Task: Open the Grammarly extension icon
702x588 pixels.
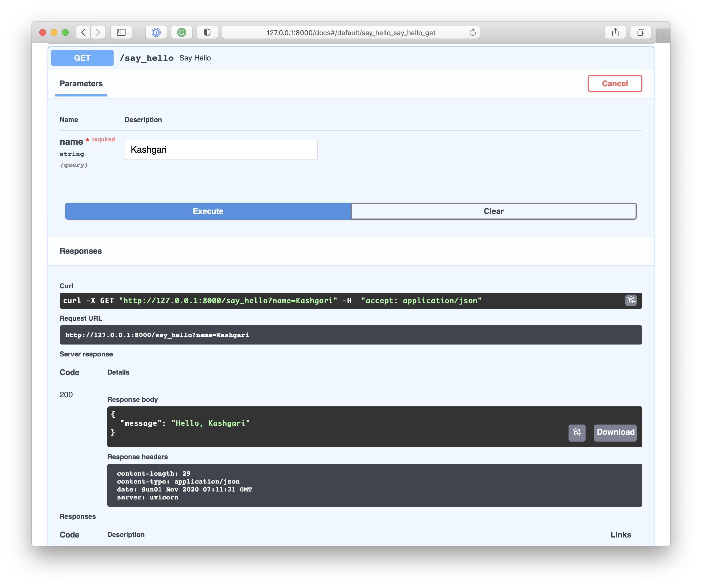Action: (x=181, y=32)
